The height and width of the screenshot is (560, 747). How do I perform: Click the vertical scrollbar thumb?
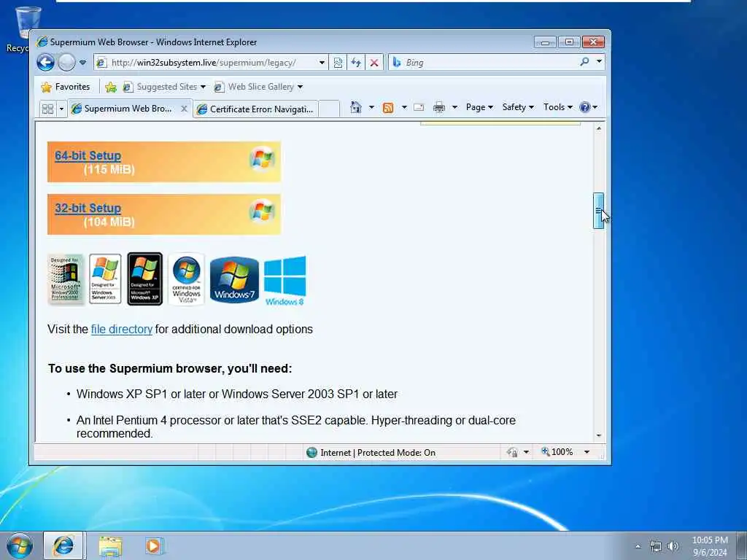coord(598,211)
